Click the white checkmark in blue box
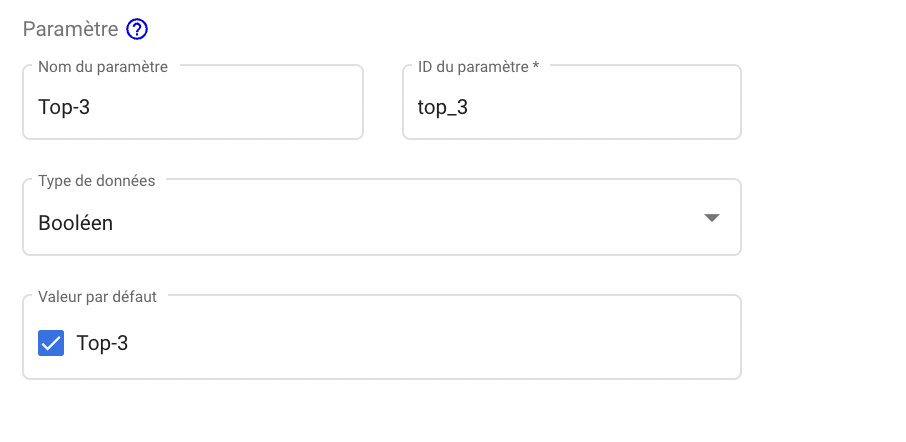906x442 pixels. 51,343
